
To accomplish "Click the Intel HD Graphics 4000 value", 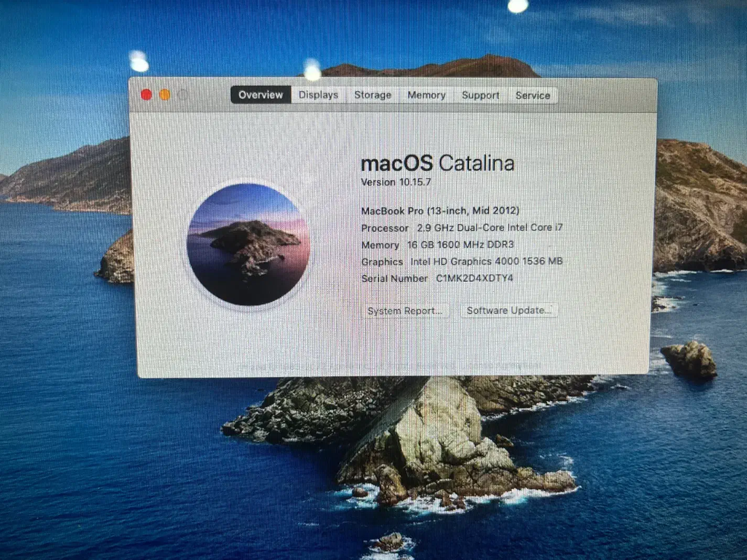I will 486,261.
